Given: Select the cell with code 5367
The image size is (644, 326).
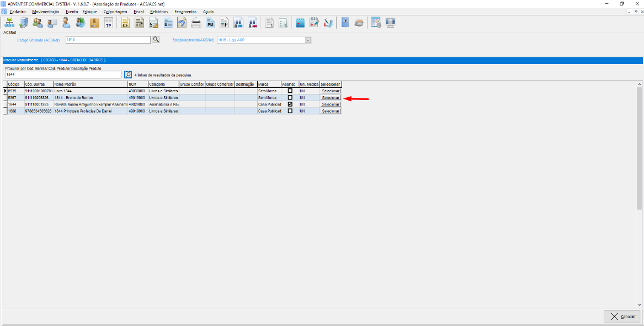Looking at the screenshot, I should [15, 97].
